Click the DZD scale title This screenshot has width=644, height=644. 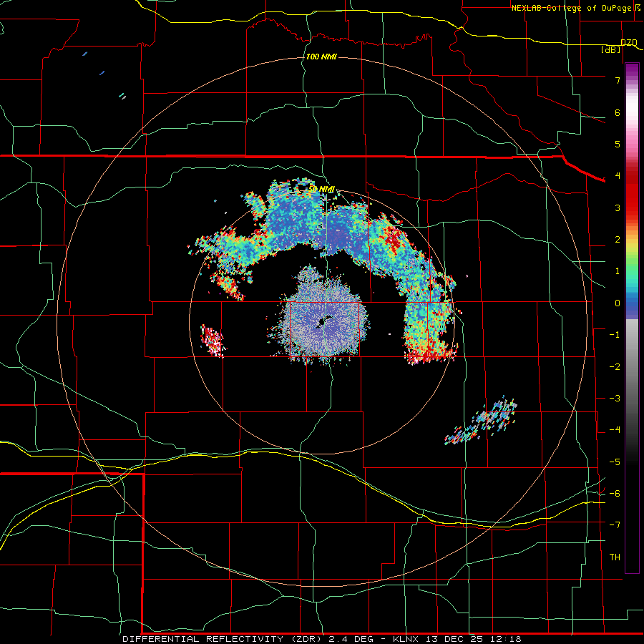629,43
